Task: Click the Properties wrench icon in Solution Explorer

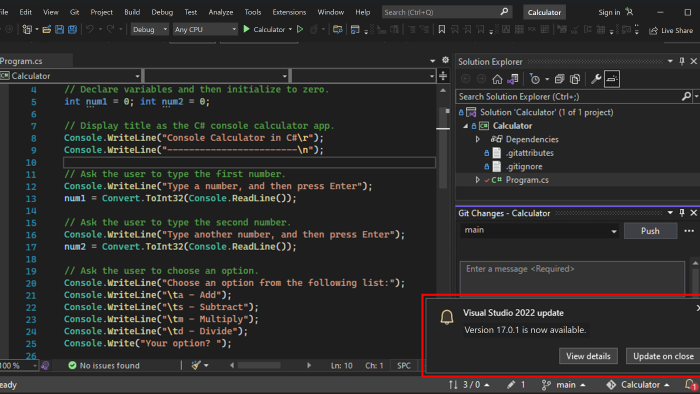Action: pos(596,79)
